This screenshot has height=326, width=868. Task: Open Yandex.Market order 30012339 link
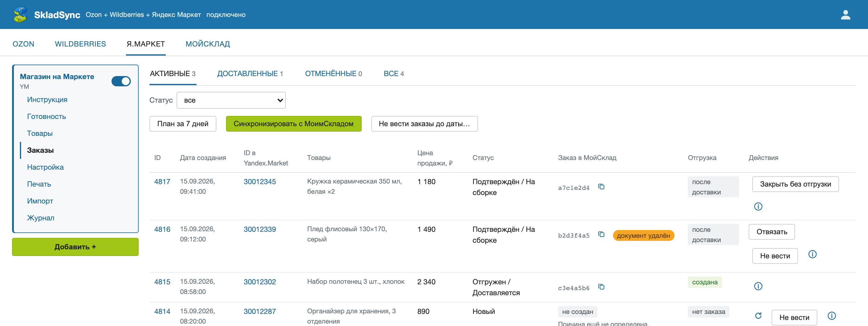(259, 229)
